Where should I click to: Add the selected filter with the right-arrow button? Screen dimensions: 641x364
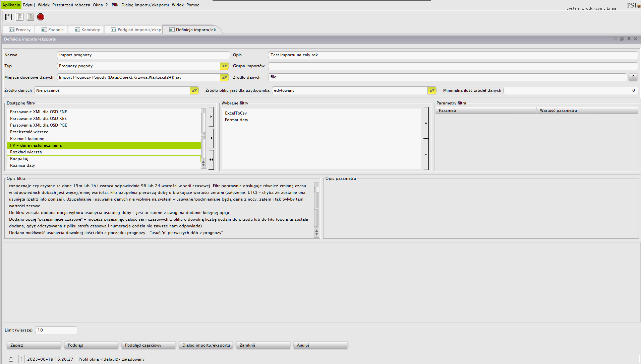click(211, 117)
